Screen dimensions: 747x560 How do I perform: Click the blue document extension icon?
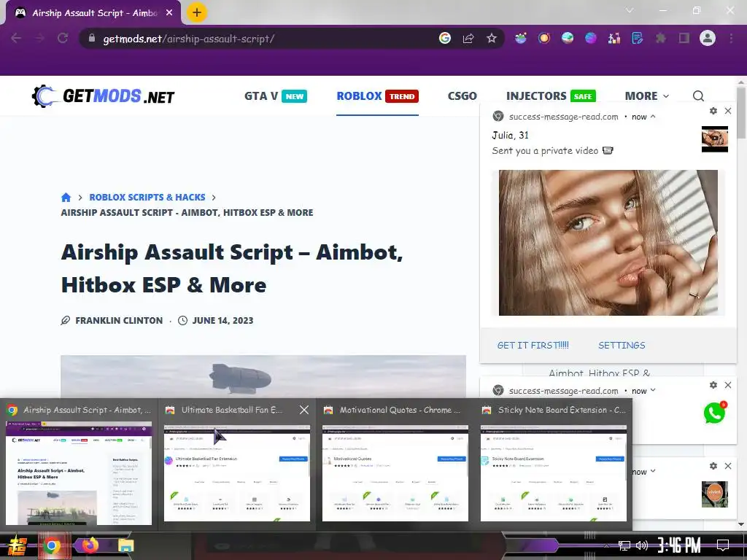click(637, 38)
